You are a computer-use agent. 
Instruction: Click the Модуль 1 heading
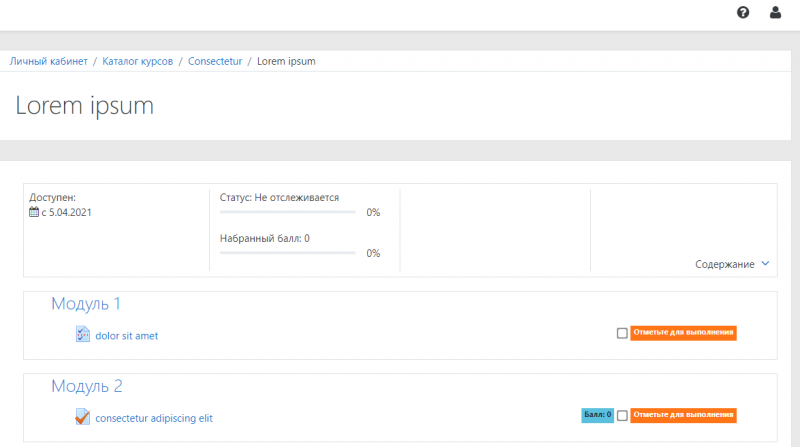[86, 304]
